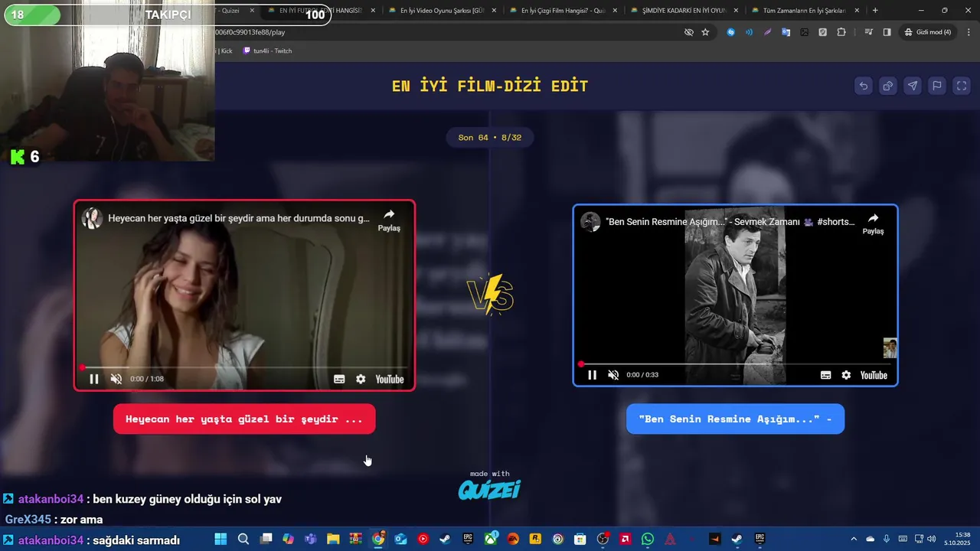Unmute the right Sevmek Zamanı video

(613, 375)
